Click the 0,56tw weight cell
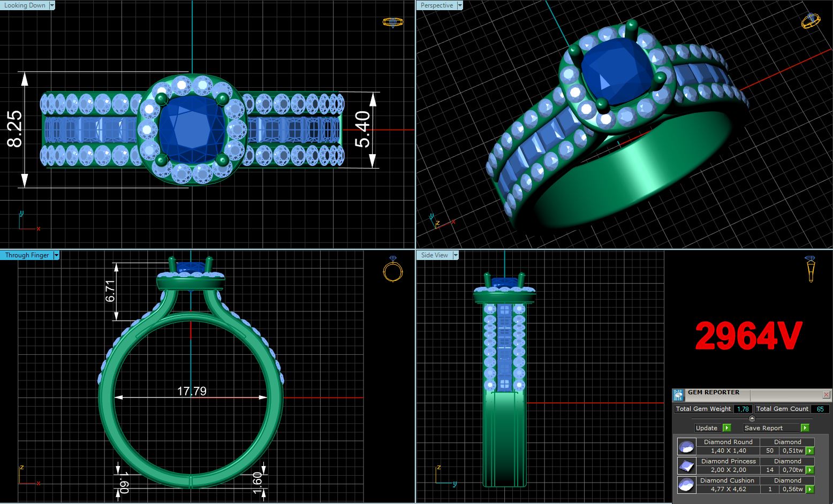Screen dimensions: 833x504 792,489
